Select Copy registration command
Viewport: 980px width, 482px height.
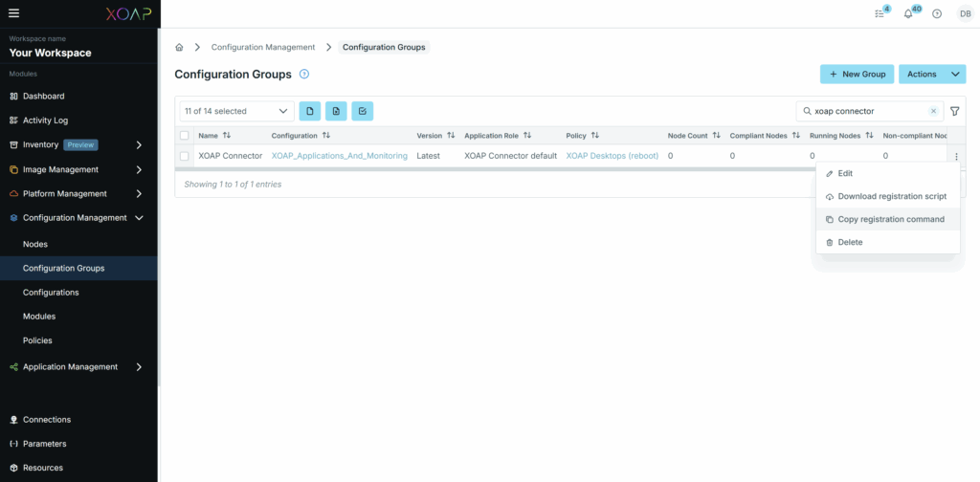coord(887,219)
